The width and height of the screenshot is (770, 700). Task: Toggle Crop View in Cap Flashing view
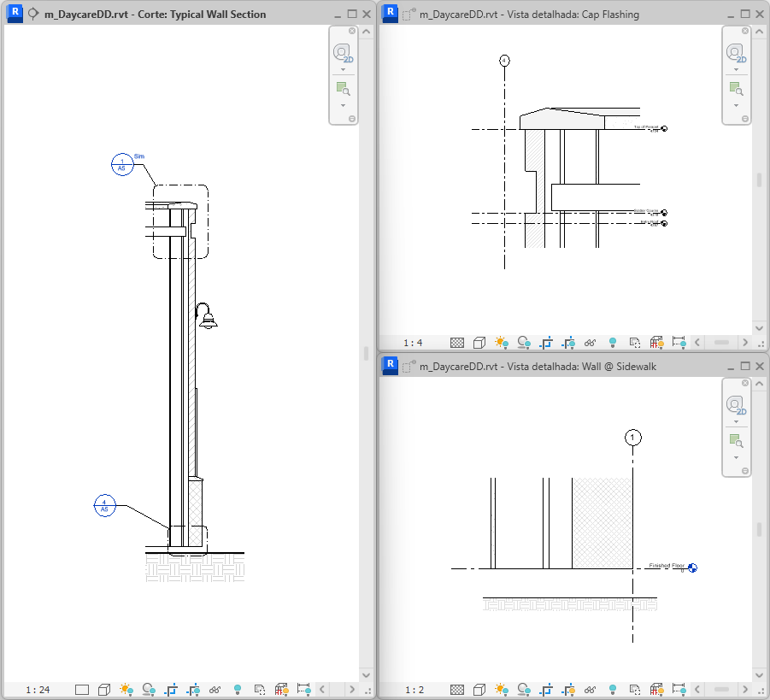pos(546,343)
